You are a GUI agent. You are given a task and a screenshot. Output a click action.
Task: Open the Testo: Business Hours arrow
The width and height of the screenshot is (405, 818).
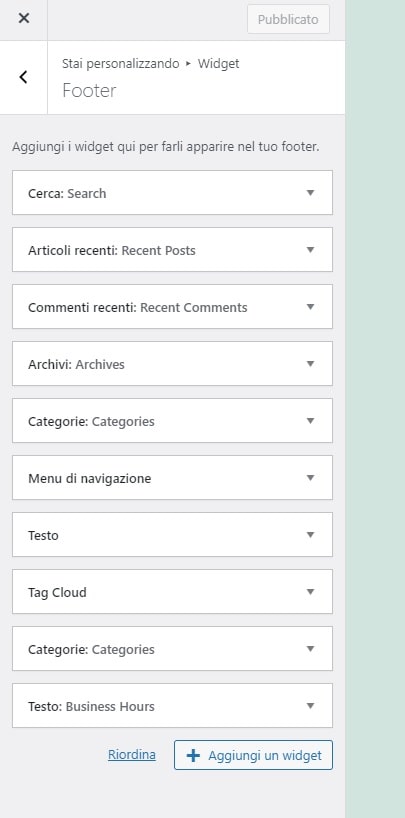tap(311, 706)
